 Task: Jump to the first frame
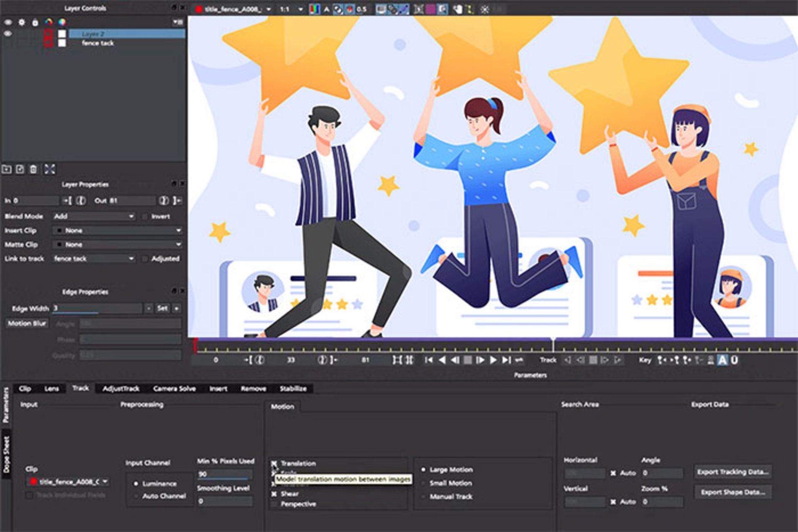pos(429,360)
